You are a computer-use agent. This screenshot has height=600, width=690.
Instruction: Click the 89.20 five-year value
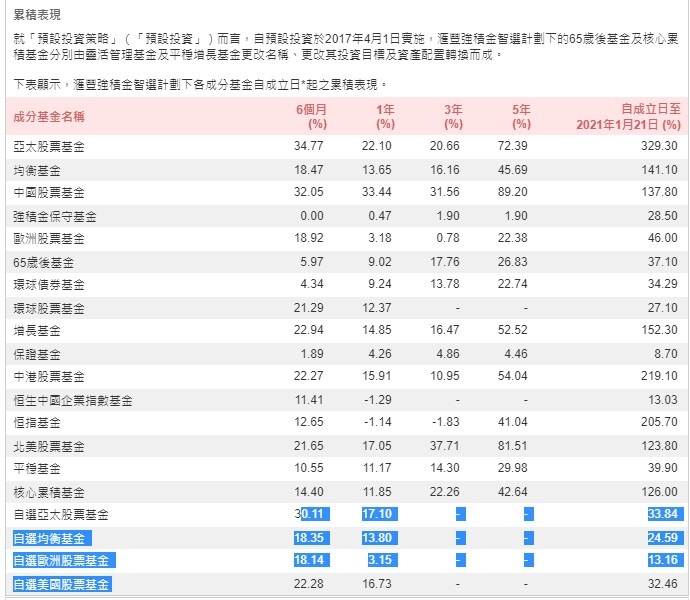pyautogui.click(x=513, y=192)
